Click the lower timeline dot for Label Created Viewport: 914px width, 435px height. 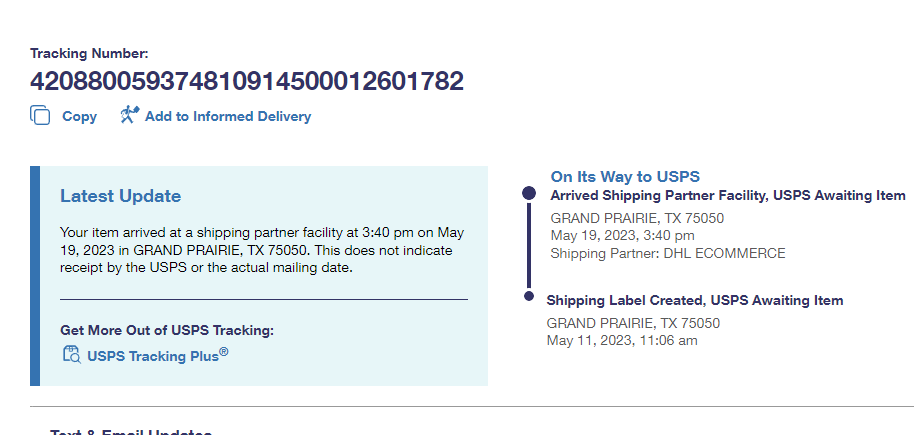529,296
